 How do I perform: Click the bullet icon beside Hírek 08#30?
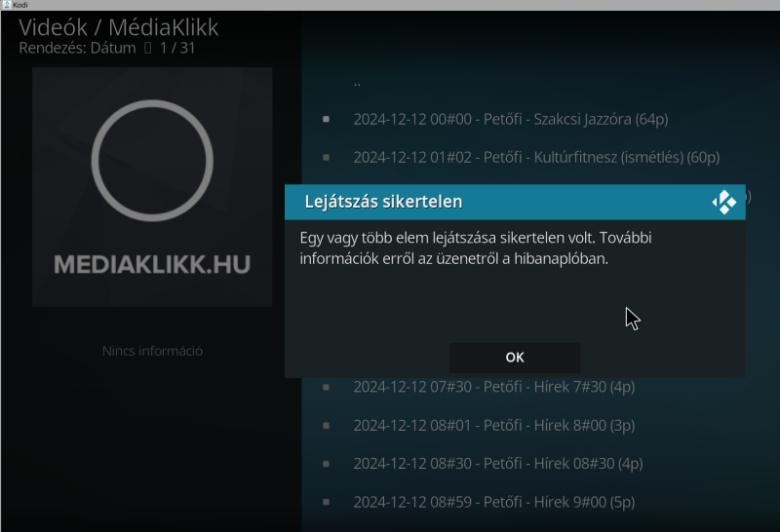pyautogui.click(x=326, y=464)
